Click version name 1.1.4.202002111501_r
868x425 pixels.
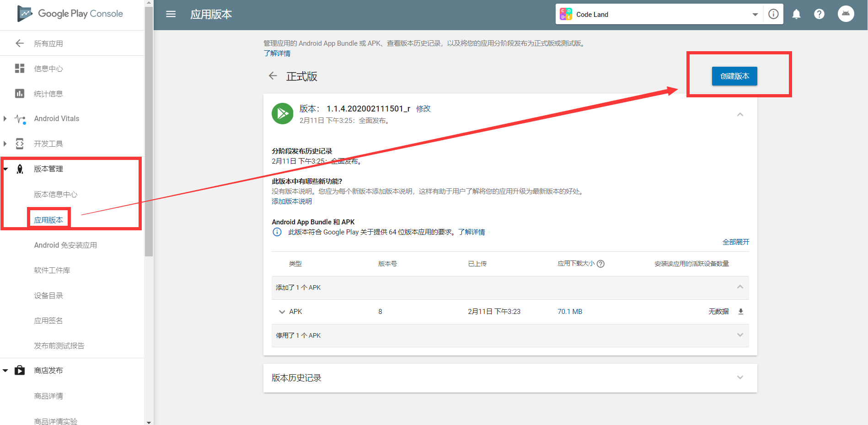[368, 109]
